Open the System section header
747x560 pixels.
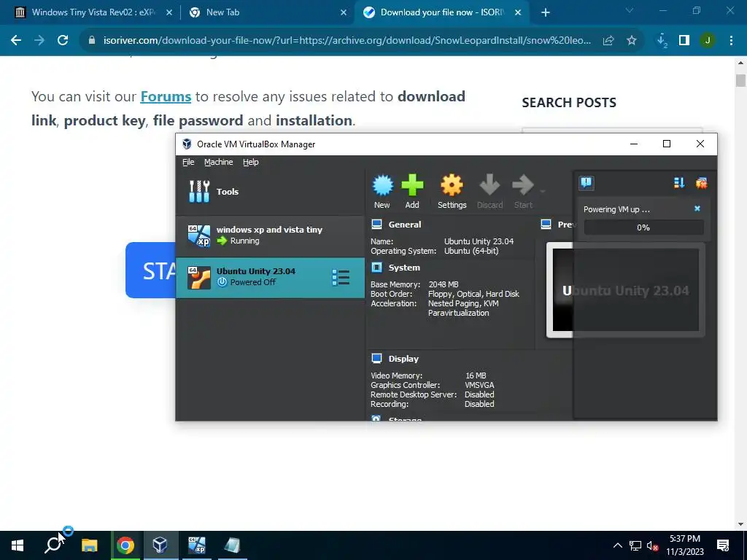coord(404,268)
